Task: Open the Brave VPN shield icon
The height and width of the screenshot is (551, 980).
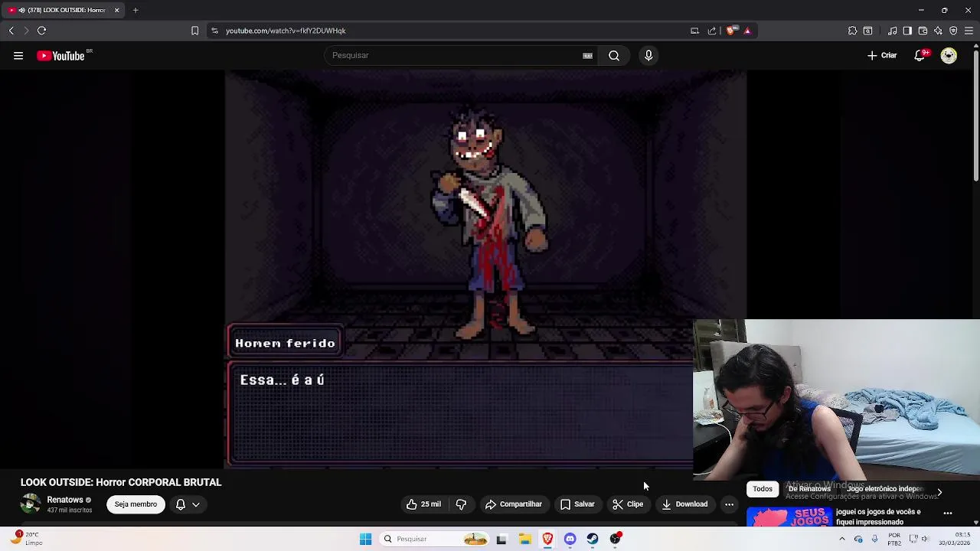Action: click(953, 31)
